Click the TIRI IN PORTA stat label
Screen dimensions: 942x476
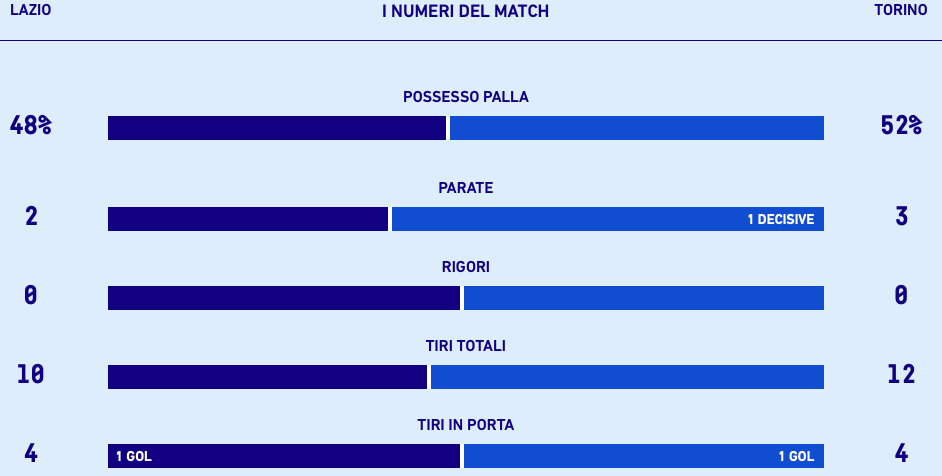tap(465, 425)
